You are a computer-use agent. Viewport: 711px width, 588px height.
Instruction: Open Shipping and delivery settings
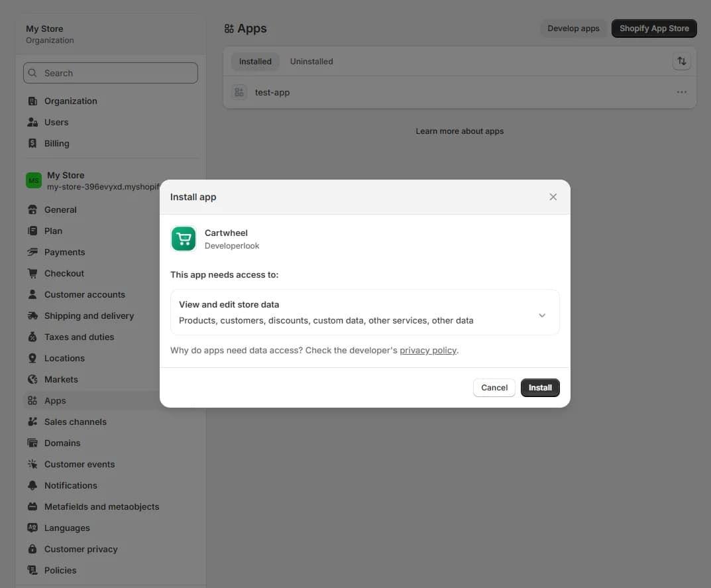[x=91, y=316]
